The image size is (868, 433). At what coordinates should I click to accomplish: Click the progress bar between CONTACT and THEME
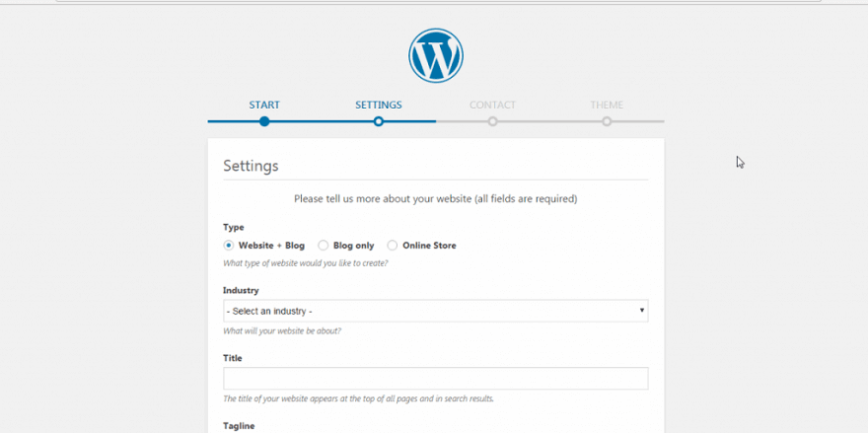pos(549,121)
